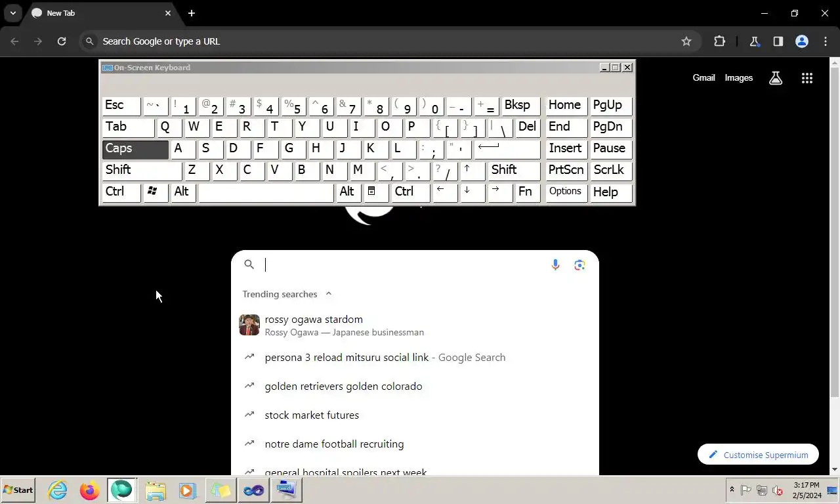Click the Bksp key on keyboard
Viewport: 840px width, 504px height.
point(520,105)
